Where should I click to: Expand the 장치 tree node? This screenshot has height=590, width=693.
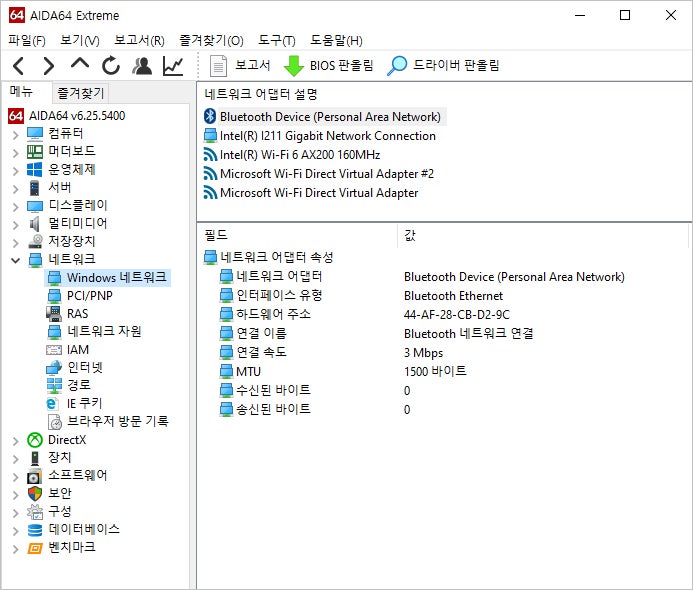(15, 459)
